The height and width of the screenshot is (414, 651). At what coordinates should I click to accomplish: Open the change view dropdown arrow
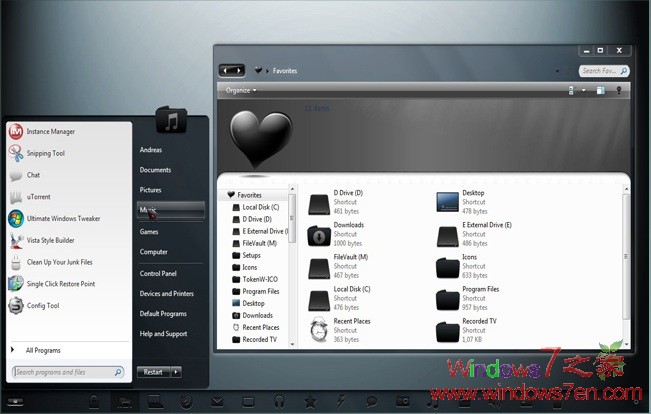[x=583, y=91]
